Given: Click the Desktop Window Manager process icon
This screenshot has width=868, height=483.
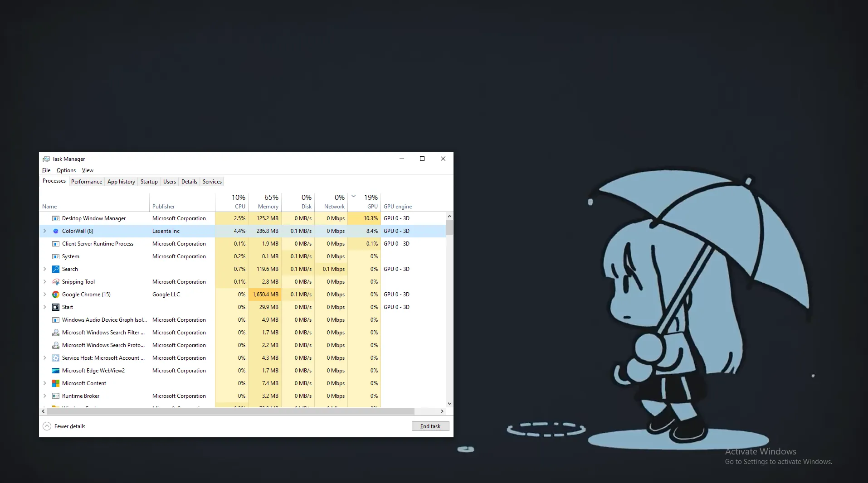Looking at the screenshot, I should click(x=56, y=218).
